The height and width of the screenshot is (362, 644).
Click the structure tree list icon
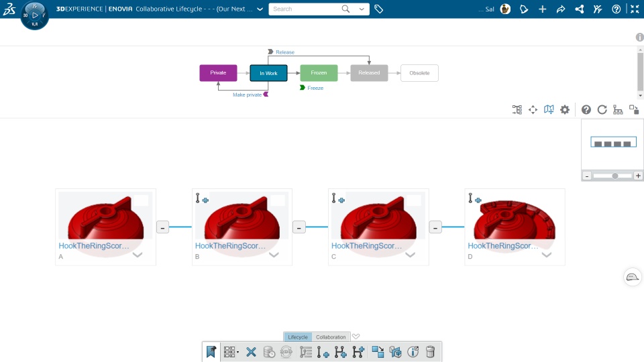306,352
